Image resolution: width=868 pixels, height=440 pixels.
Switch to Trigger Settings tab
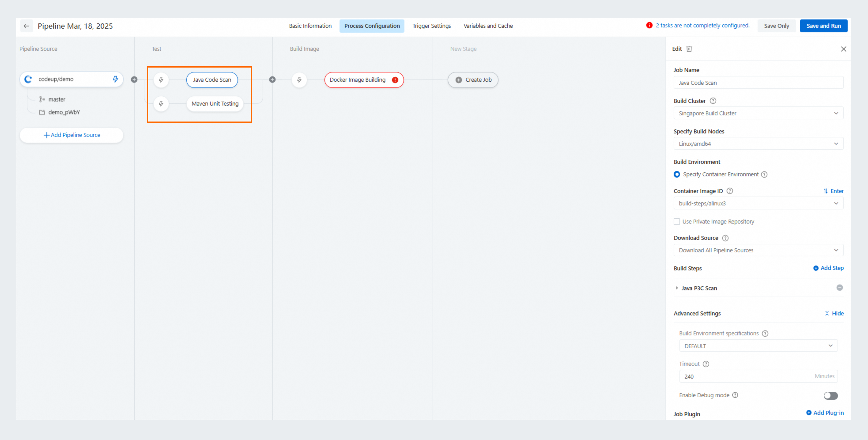[x=431, y=26]
